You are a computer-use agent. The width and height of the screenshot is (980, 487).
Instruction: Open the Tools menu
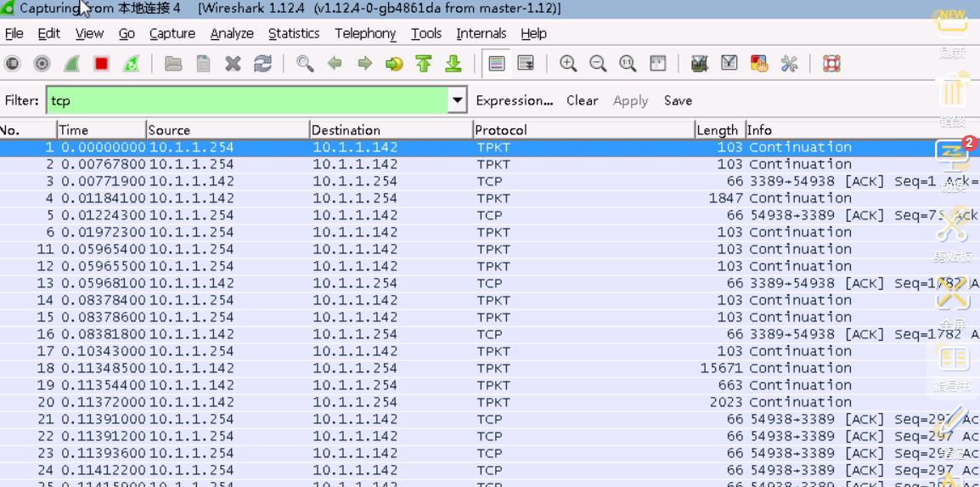point(426,34)
